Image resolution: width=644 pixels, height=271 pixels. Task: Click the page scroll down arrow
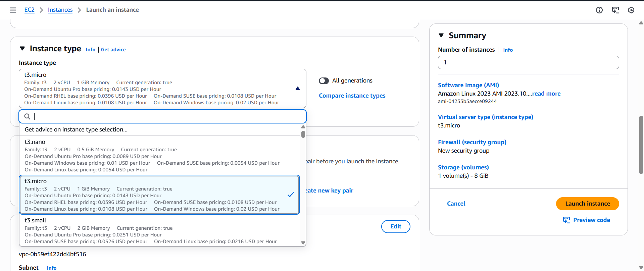click(x=641, y=268)
